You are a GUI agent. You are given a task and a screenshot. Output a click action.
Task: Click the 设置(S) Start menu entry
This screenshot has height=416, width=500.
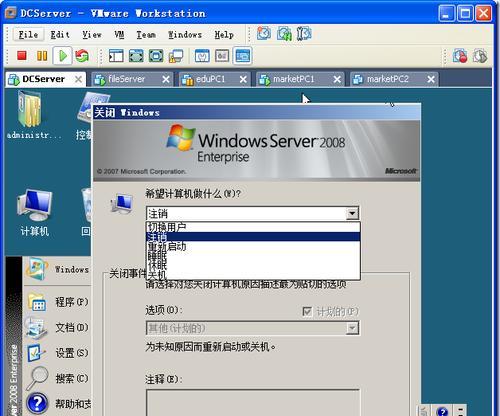(x=58, y=353)
